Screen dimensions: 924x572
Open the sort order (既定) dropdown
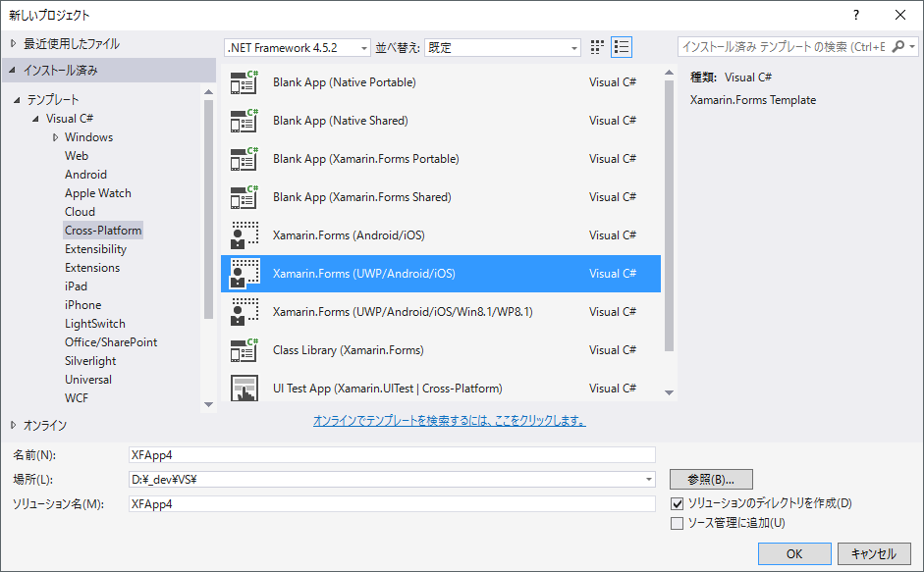click(x=503, y=48)
